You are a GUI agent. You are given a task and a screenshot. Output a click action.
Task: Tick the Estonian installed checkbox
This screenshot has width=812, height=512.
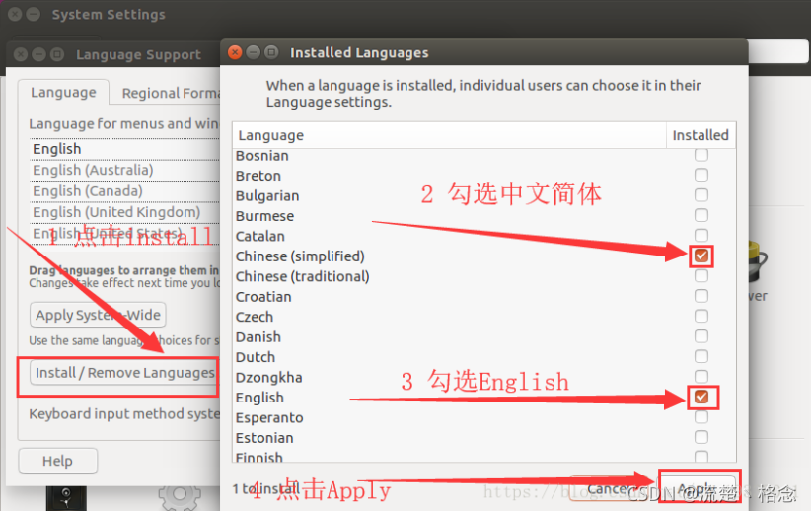point(701,437)
